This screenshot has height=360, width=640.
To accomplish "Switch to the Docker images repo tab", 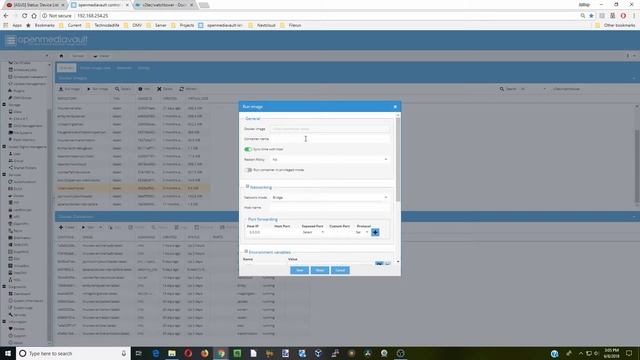I will pyautogui.click(x=95, y=68).
